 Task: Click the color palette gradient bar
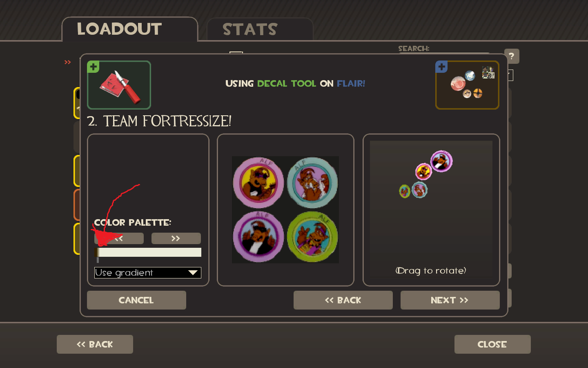(x=148, y=252)
